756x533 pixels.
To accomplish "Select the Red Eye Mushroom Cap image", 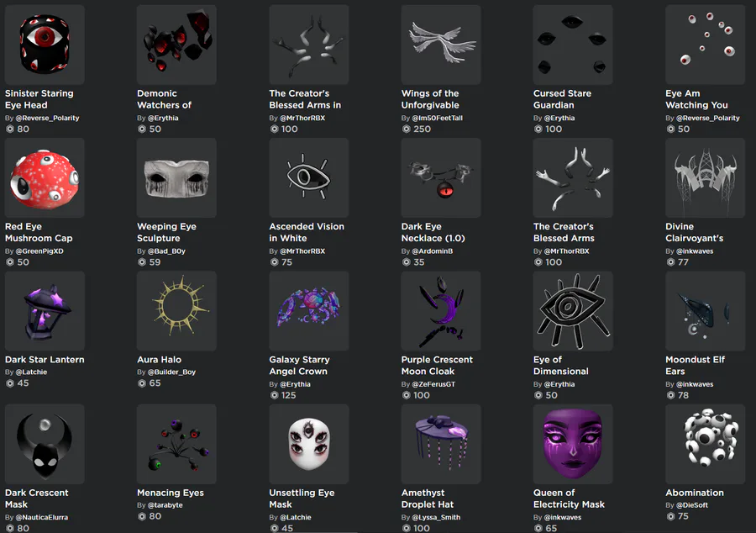I will (45, 177).
